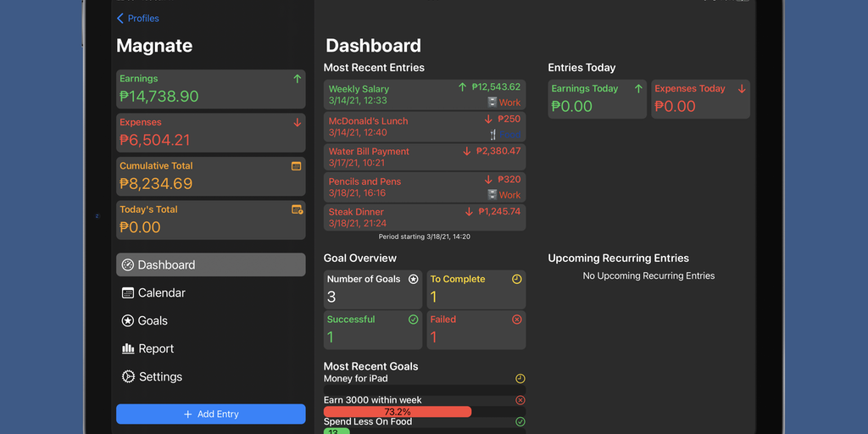
Task: Click the failed X icon beside Earn 3000
Action: point(520,400)
